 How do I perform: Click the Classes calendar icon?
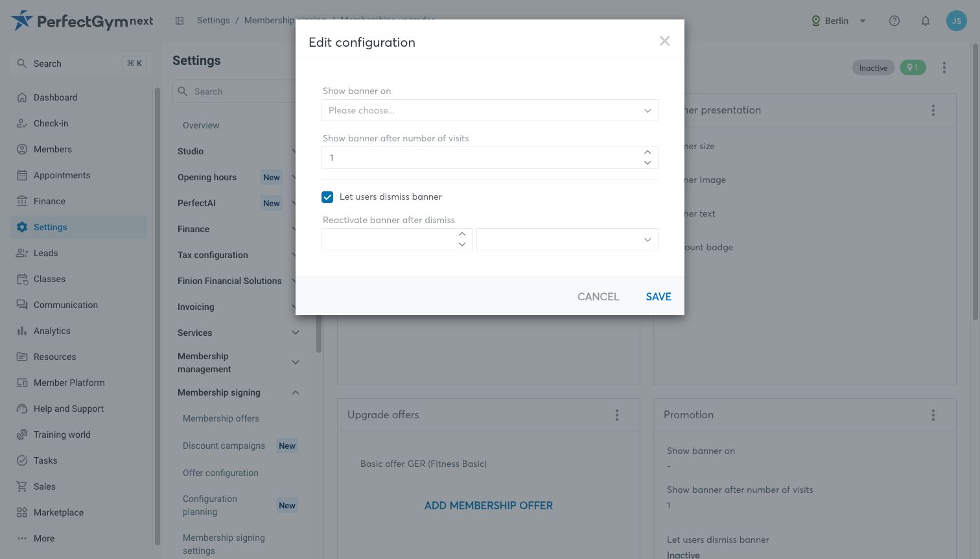click(22, 279)
